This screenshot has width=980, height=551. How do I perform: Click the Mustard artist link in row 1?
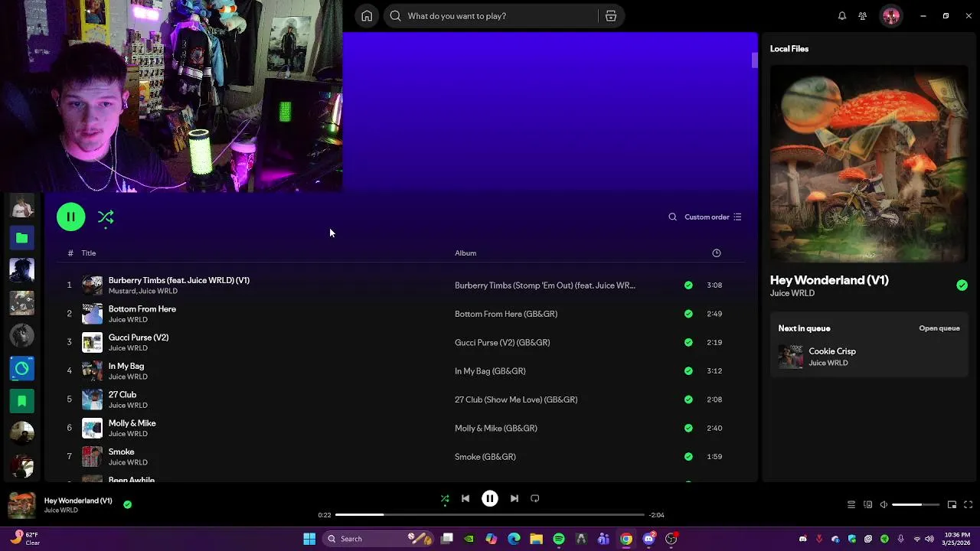(x=122, y=292)
